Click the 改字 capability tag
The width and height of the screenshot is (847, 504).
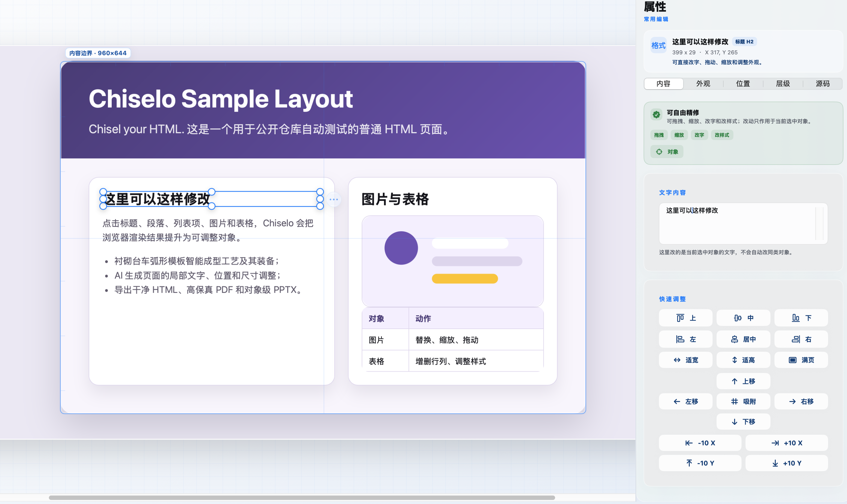pos(699,135)
